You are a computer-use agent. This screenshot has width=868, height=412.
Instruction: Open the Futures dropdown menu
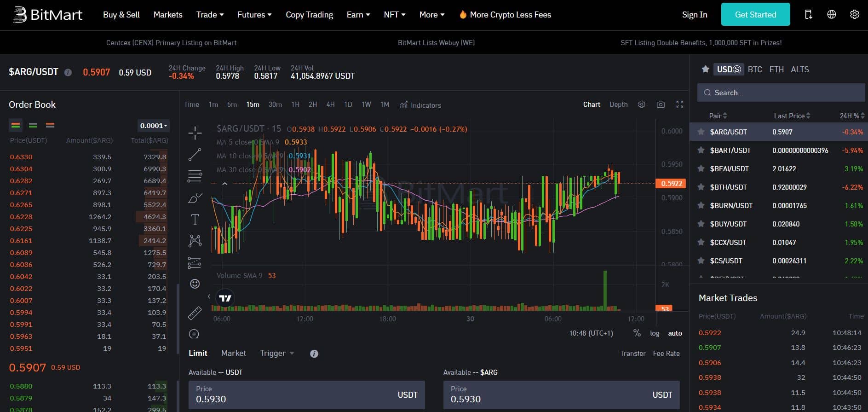click(x=254, y=15)
